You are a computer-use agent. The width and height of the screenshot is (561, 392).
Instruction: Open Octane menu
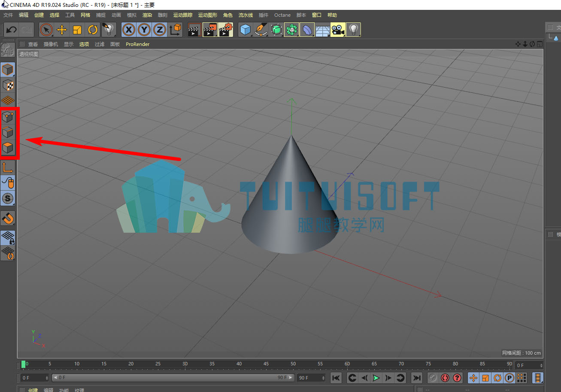coord(282,15)
